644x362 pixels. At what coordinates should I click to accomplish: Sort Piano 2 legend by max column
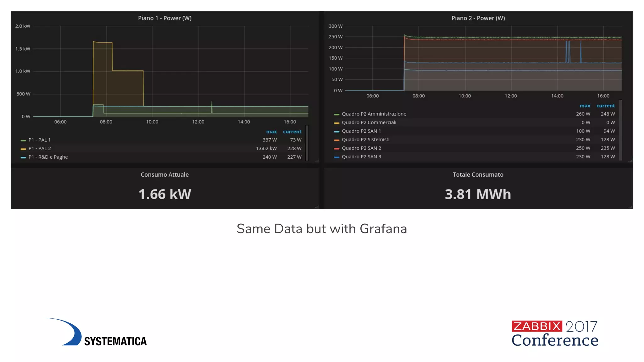click(x=585, y=106)
